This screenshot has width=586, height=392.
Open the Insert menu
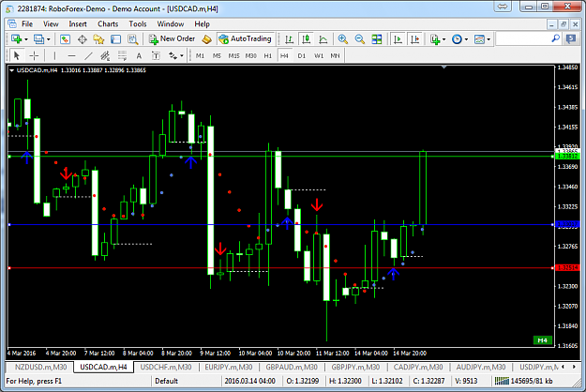pos(78,24)
